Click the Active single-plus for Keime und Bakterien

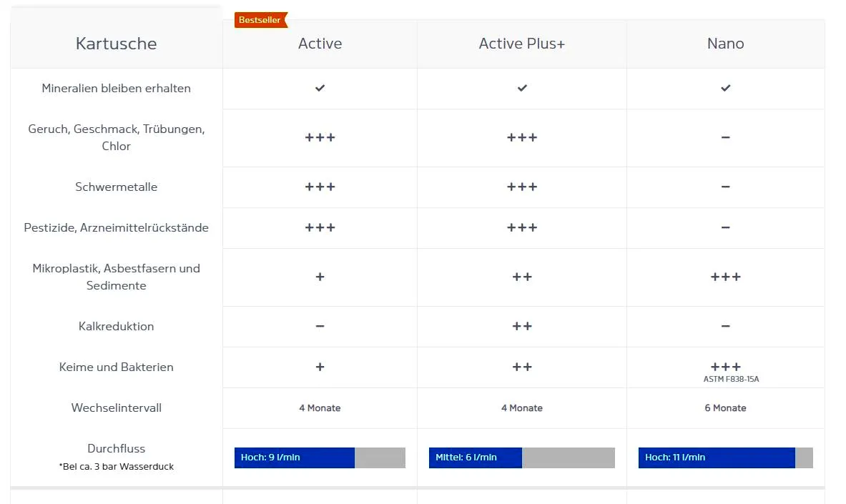tap(320, 367)
